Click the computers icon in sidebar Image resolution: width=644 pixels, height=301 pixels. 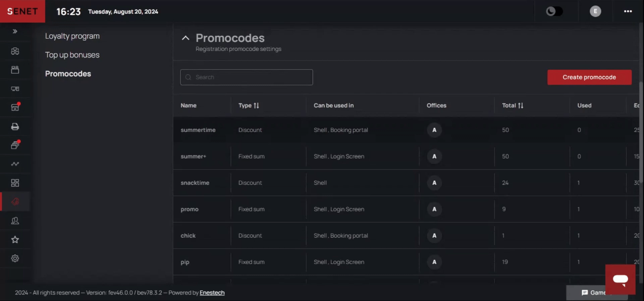point(15,89)
